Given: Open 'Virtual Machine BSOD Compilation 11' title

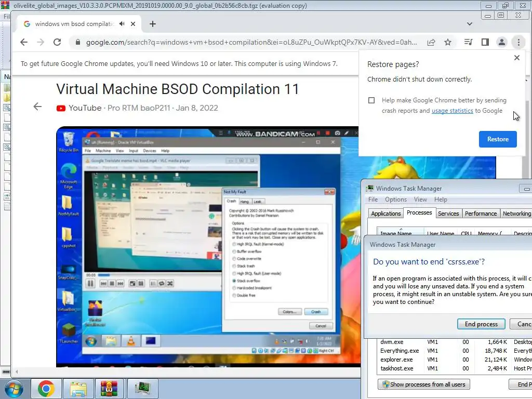Looking at the screenshot, I should 178,89.
